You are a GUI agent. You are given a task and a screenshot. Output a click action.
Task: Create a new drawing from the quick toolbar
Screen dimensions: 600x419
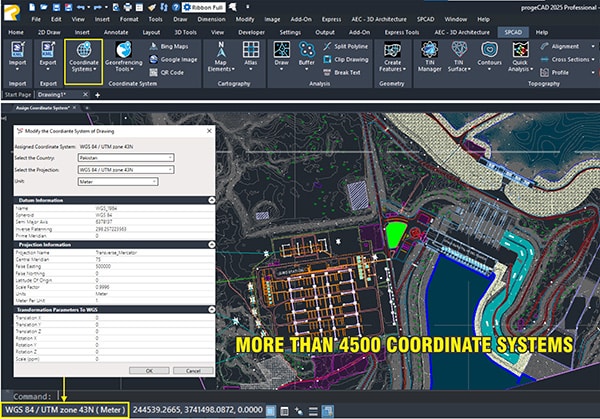[33, 7]
